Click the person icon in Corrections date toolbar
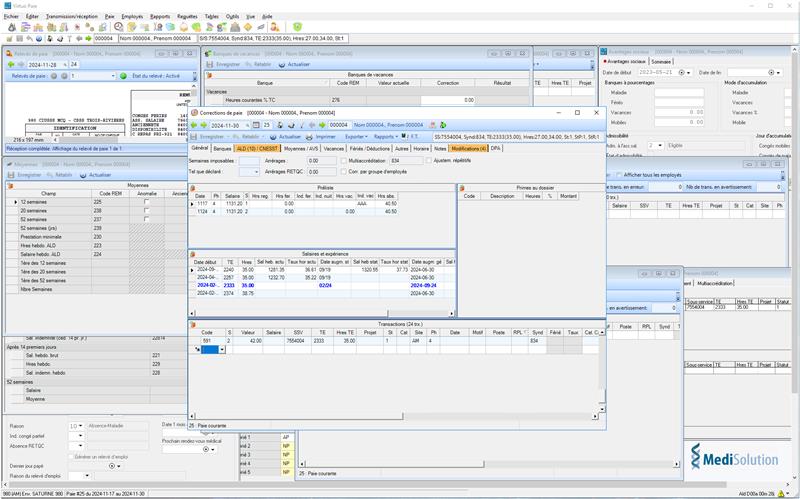Screen dimensions: 800x499 point(281,125)
